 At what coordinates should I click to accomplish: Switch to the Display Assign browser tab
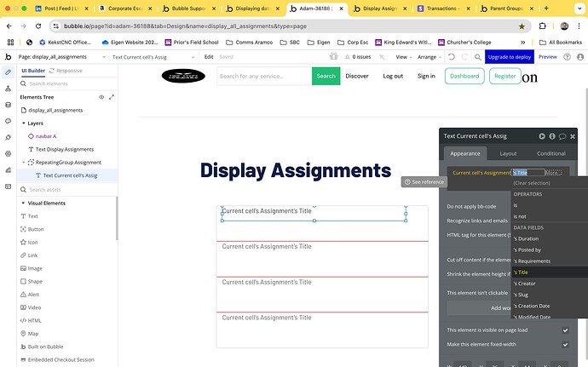[x=381, y=9]
